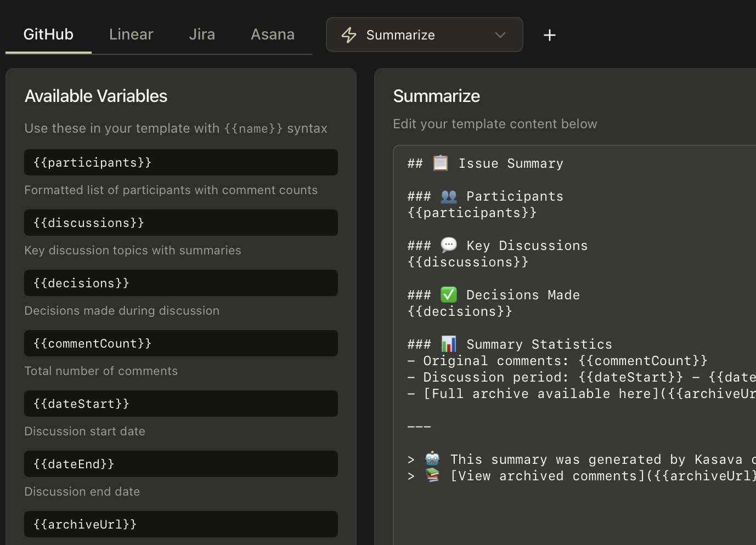Select the {{dateStart}} variable chip
Screen dimensions: 756x545
click(181, 404)
